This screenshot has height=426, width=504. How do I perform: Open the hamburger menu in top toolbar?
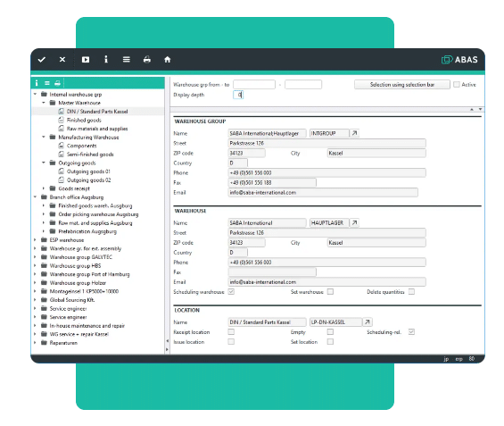tap(127, 60)
